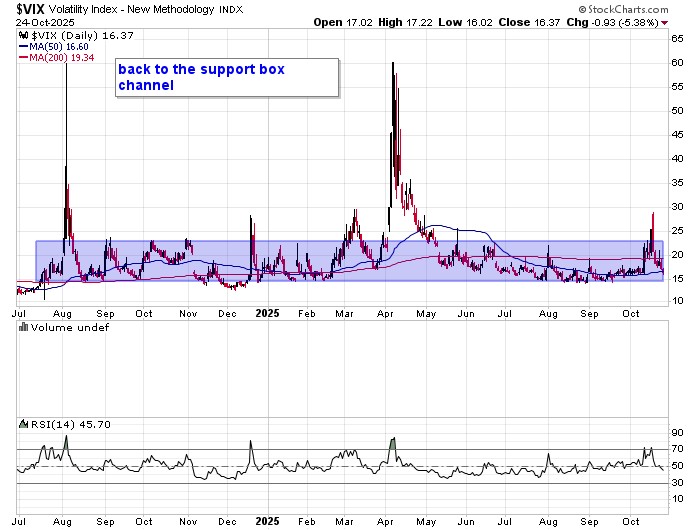Select the red MA(200) legend line
700x530 pixels.
[24, 57]
